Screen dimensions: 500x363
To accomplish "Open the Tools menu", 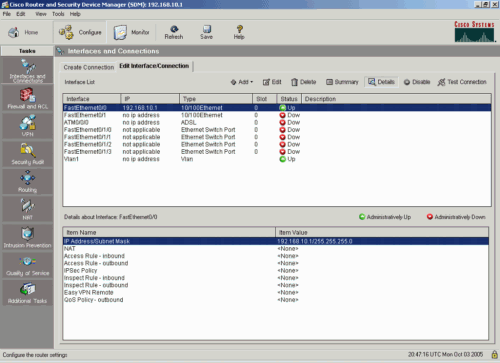I will (58, 14).
